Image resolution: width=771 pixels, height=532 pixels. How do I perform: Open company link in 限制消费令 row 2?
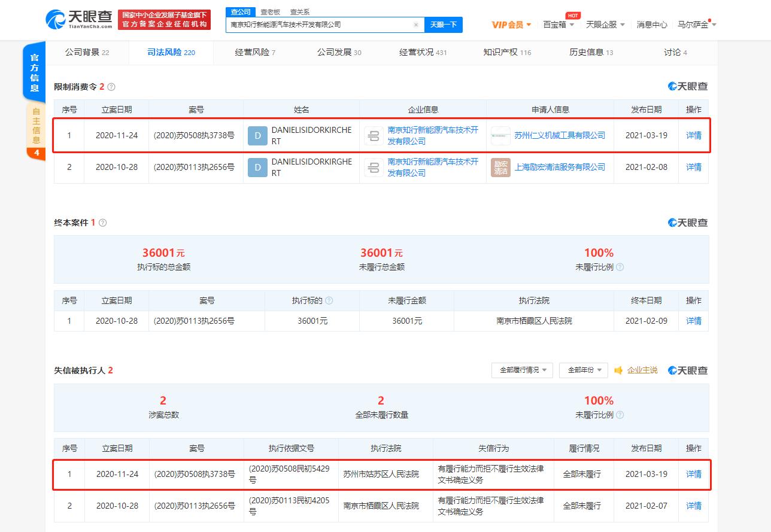click(433, 168)
